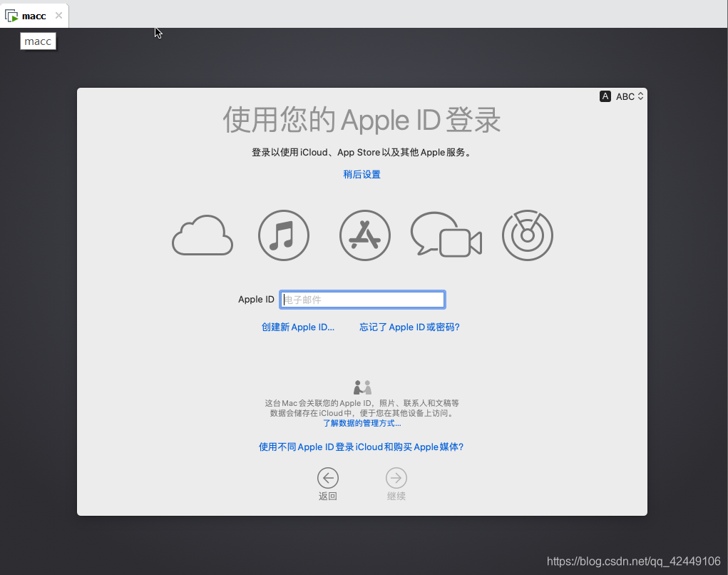Select the macc virtual machine tab
The width and height of the screenshot is (728, 575).
[x=34, y=16]
